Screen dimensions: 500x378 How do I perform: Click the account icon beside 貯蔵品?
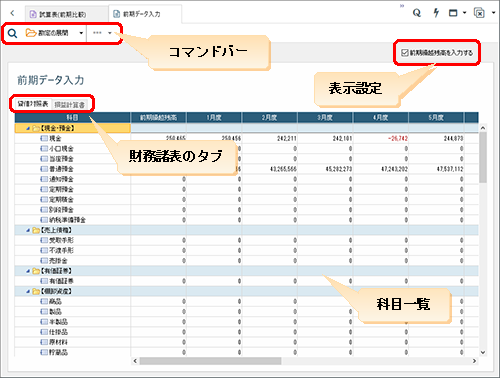[x=44, y=352]
